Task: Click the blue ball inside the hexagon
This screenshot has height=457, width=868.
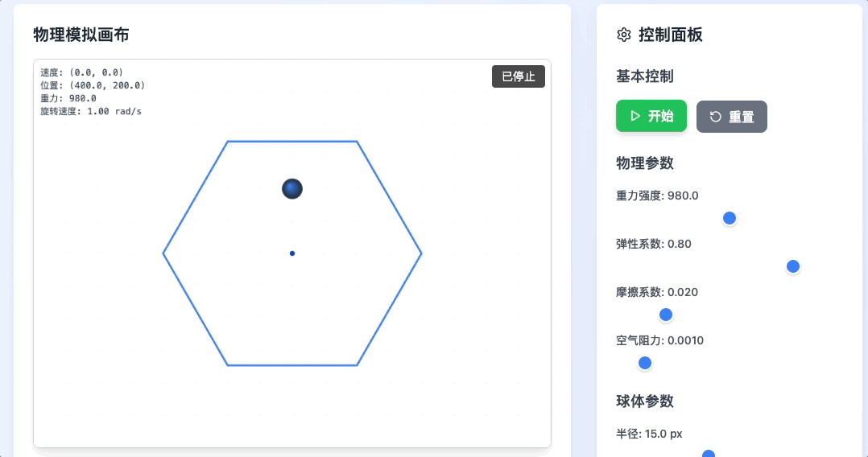Action: 292,189
